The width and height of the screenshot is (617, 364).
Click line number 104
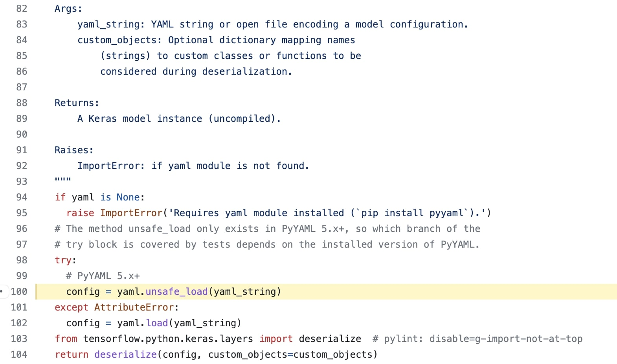pos(19,355)
